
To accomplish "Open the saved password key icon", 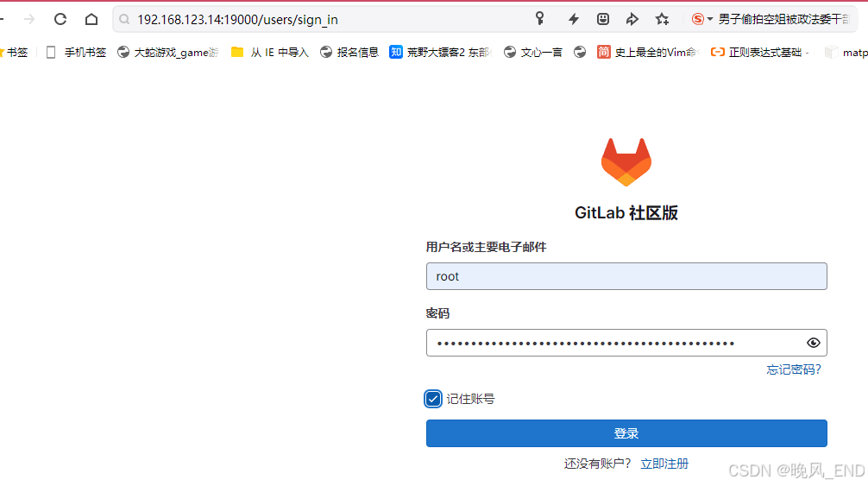I will point(540,19).
